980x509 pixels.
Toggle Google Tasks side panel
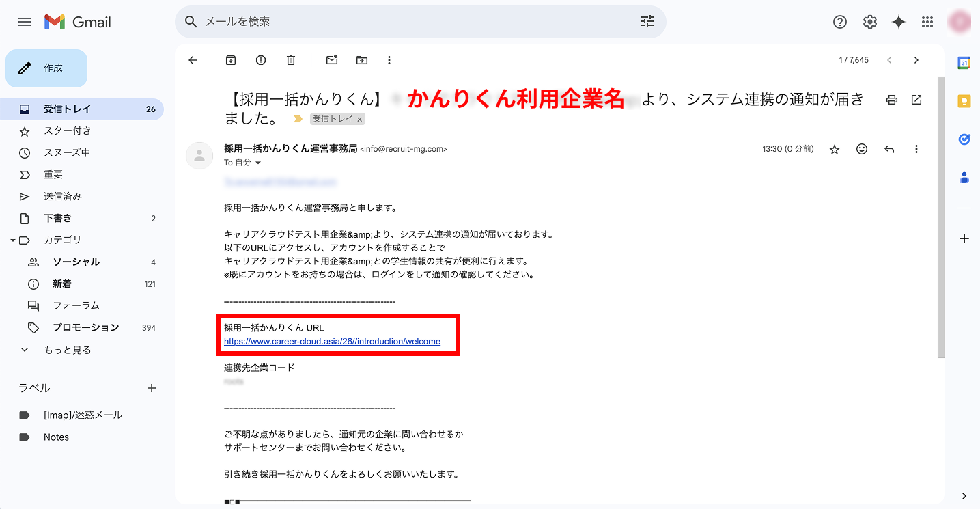(x=964, y=139)
